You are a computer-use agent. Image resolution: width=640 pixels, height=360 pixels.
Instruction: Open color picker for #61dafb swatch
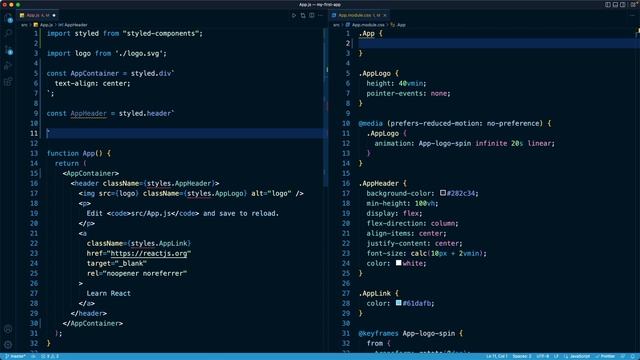tap(398, 303)
